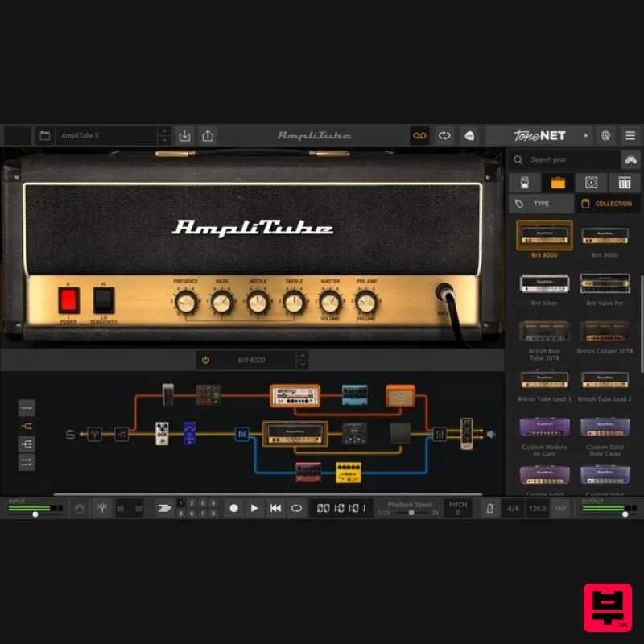Toggle the Brit 8000 bypass power button
The width and height of the screenshot is (644, 644).
tap(206, 359)
